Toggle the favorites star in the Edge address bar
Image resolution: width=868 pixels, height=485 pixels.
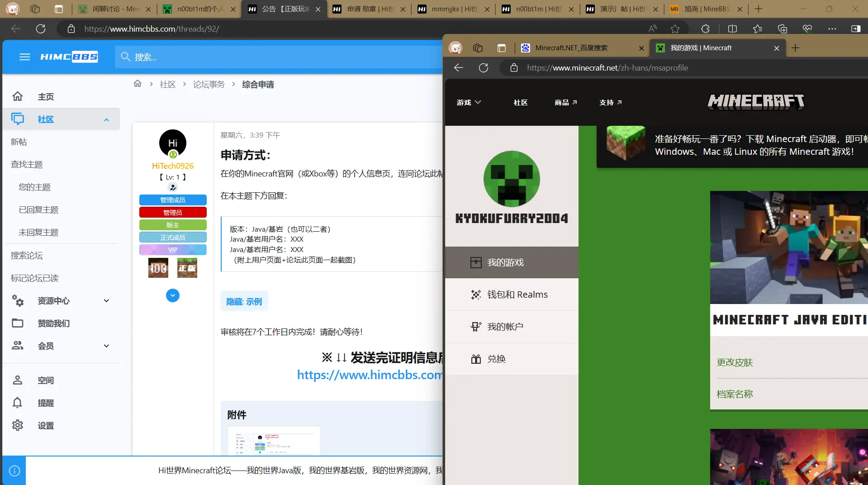tap(675, 29)
